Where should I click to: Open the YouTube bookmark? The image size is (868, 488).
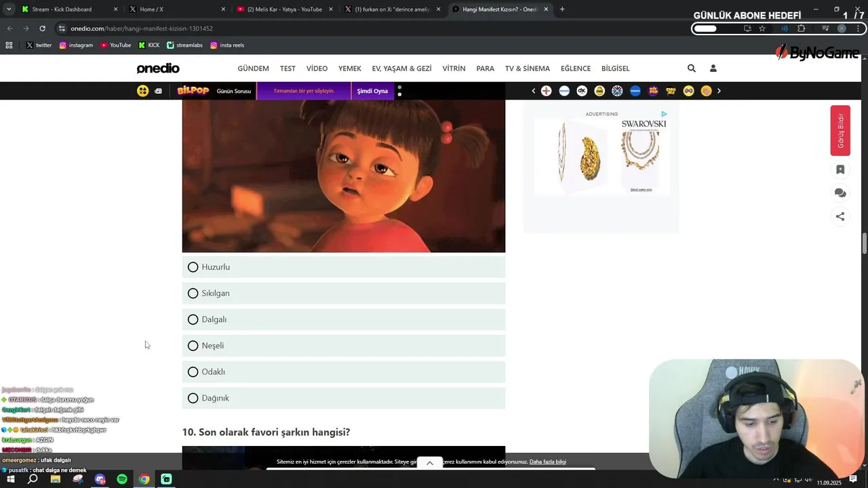pos(115,45)
